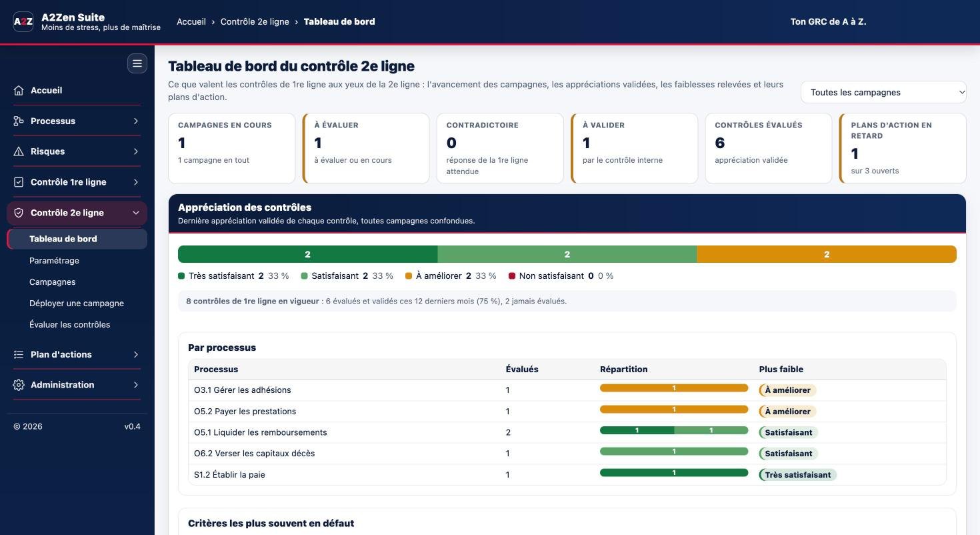
Task: Click Satisfaisant badge in O6.2 row
Action: click(789, 454)
